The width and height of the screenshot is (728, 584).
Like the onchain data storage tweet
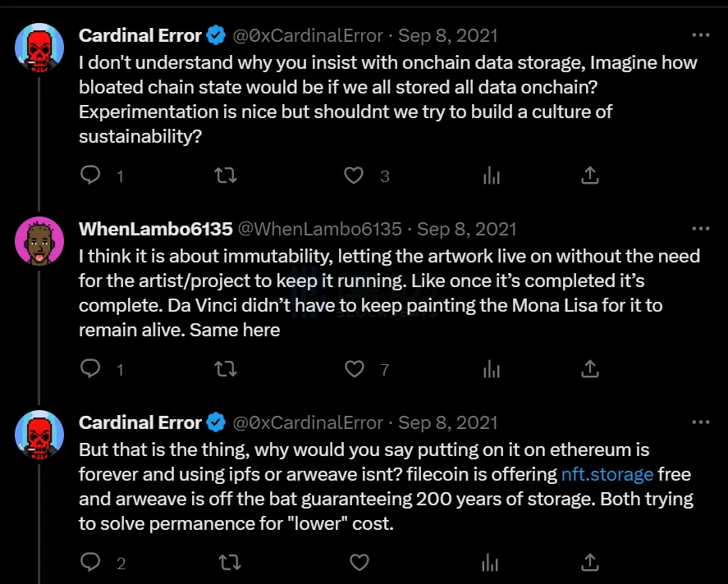pyautogui.click(x=354, y=176)
